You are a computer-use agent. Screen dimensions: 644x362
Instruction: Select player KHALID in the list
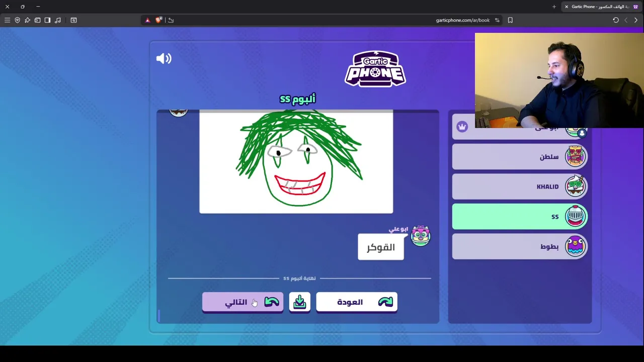point(520,187)
